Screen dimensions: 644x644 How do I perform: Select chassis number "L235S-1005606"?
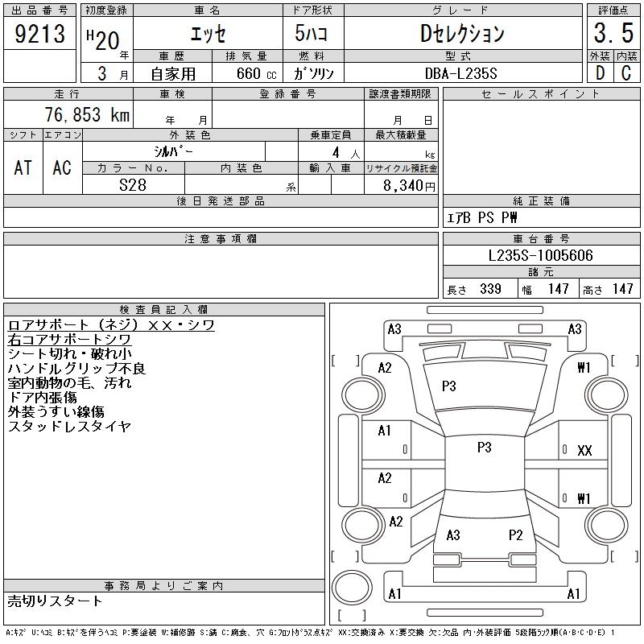540,255
